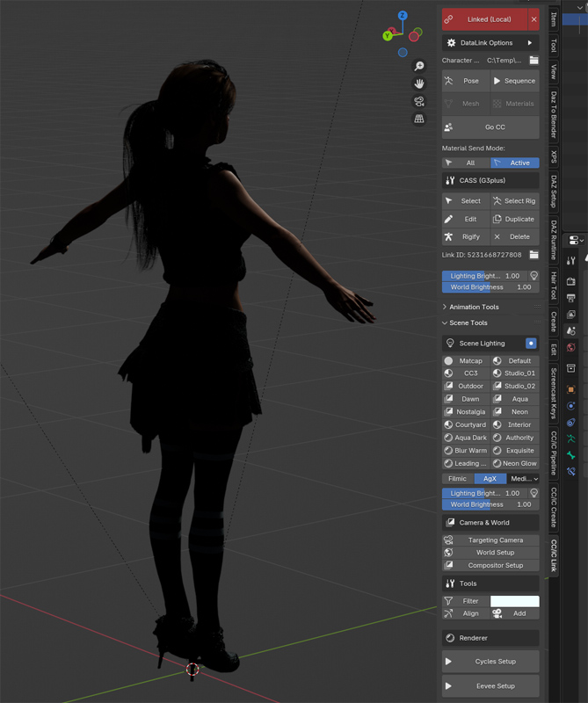Toggle the camera view icon
The image size is (588, 703).
pos(419,101)
